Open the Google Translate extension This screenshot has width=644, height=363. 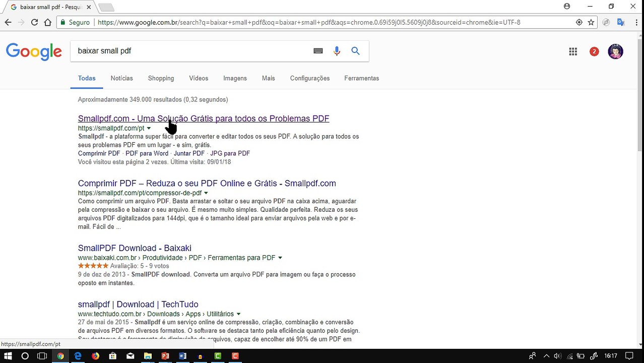click(620, 22)
